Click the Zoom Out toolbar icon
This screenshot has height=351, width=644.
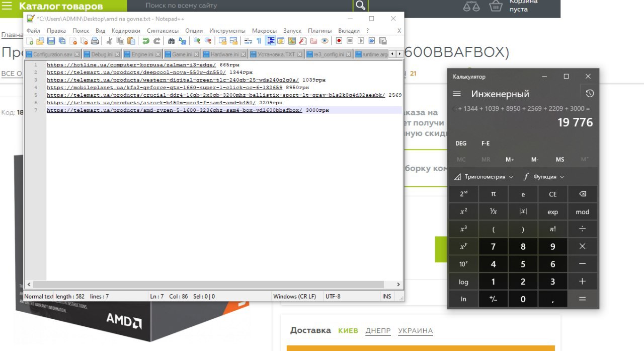tap(208, 41)
